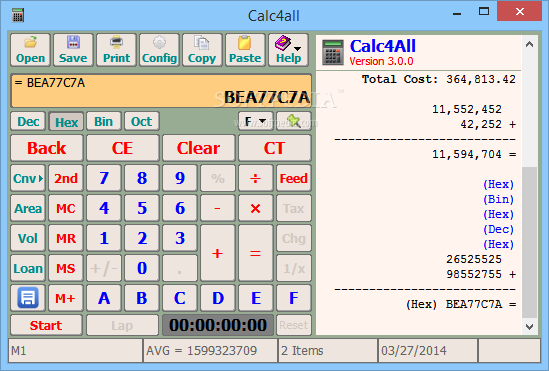Image resolution: width=549 pixels, height=371 pixels.
Task: Click tape scrollbar down arrow
Action: tap(529, 327)
